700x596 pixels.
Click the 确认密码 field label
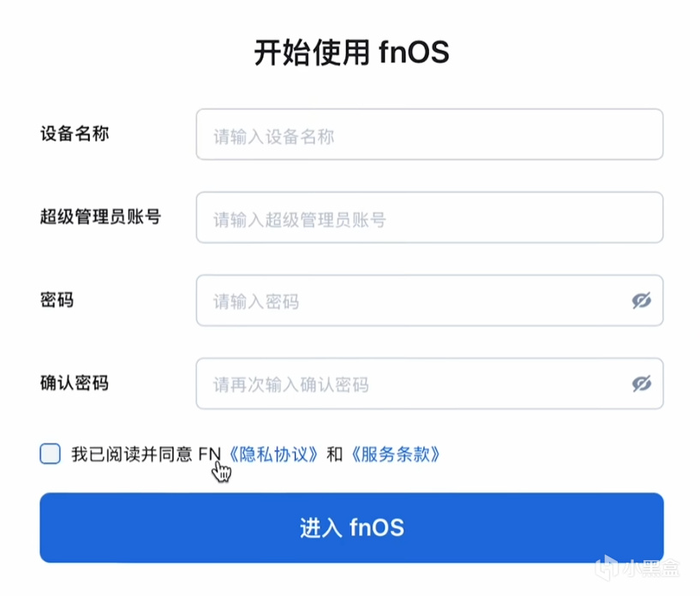75,383
